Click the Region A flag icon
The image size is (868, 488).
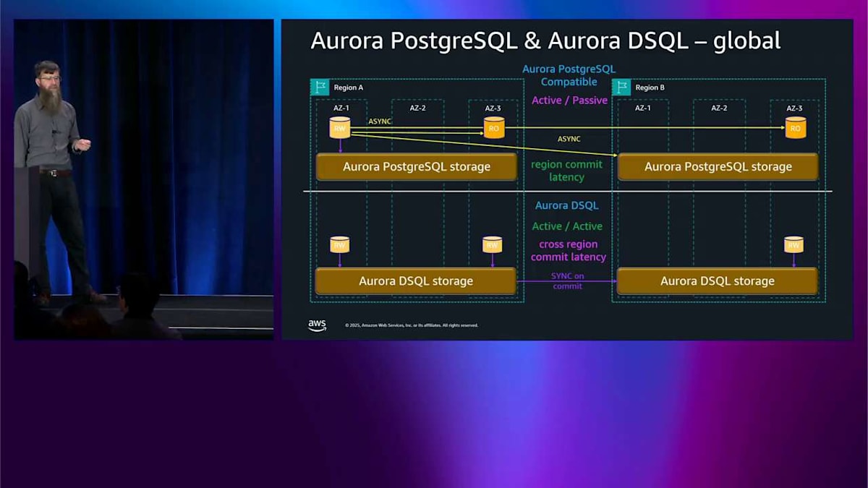point(320,87)
